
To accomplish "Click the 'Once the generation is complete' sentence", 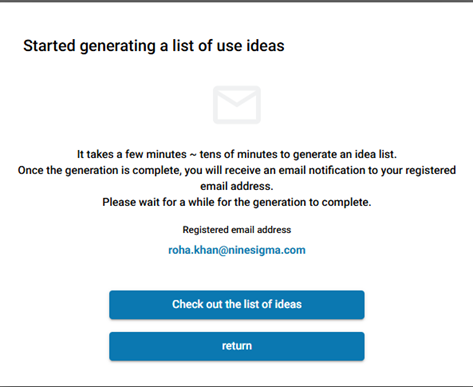I will 237,178.
